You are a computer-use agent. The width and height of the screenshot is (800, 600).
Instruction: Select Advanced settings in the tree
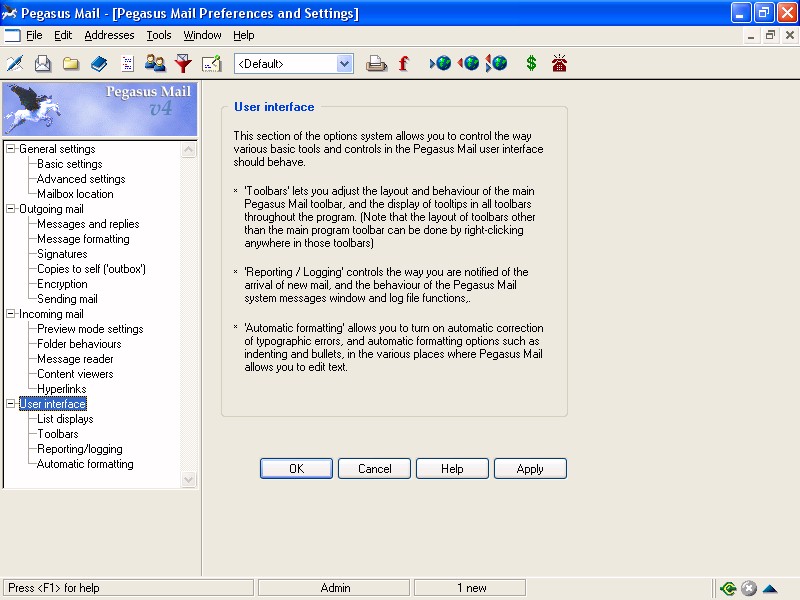[x=81, y=179]
